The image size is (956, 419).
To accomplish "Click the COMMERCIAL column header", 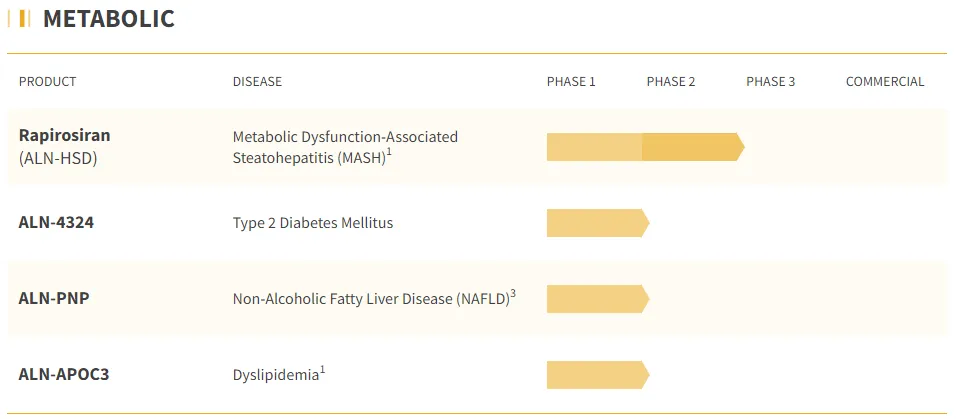I will click(885, 82).
